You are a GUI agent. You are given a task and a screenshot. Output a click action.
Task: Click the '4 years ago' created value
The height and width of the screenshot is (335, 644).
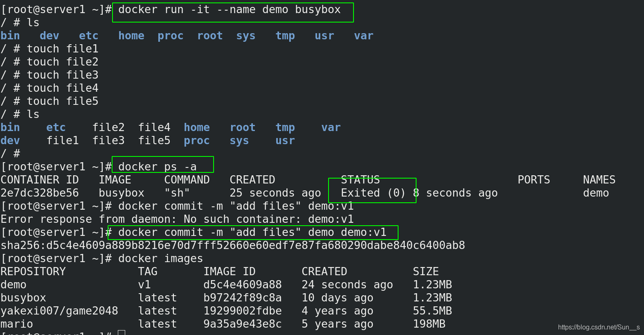(338, 311)
